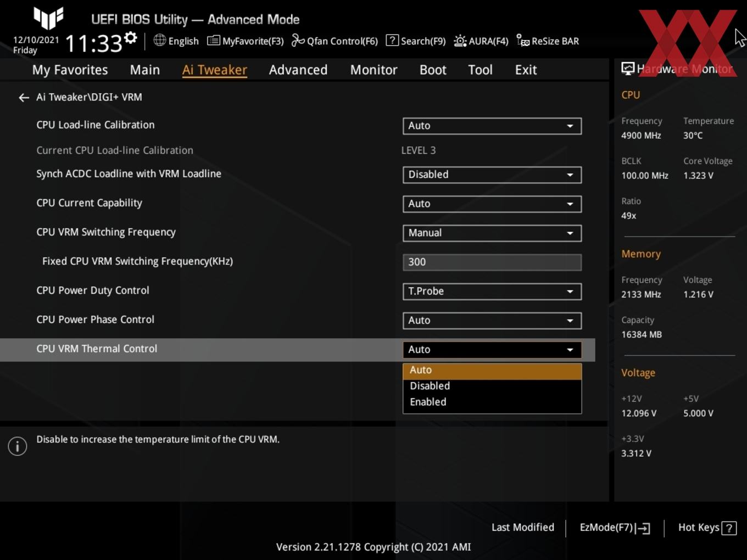This screenshot has width=747, height=560.
Task: Expand CPU Current Capability dropdown
Action: point(492,204)
